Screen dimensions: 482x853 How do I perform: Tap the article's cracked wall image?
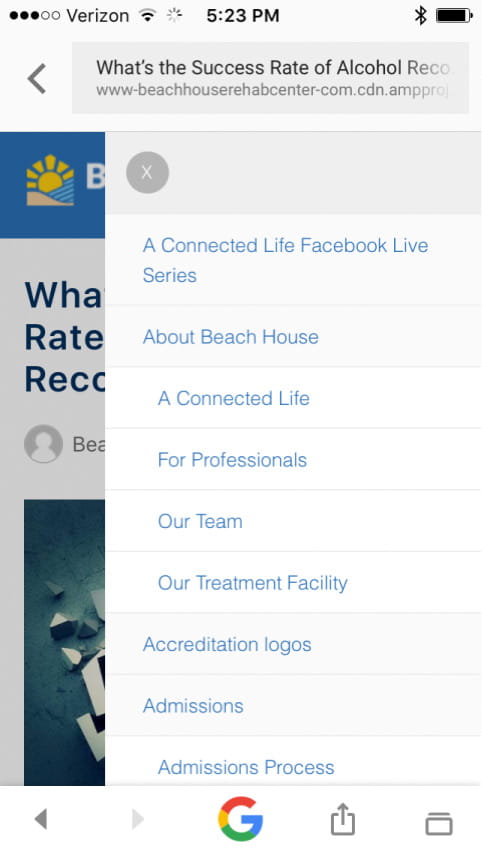click(64, 642)
